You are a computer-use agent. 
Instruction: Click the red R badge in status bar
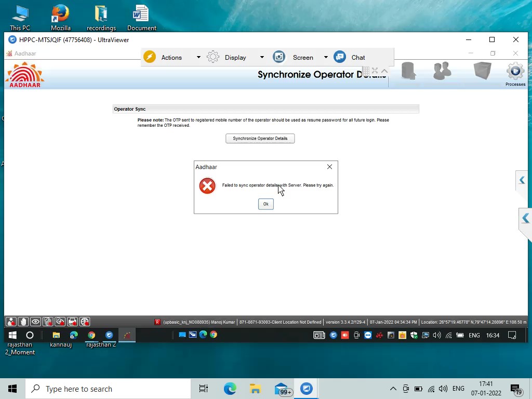click(x=157, y=322)
